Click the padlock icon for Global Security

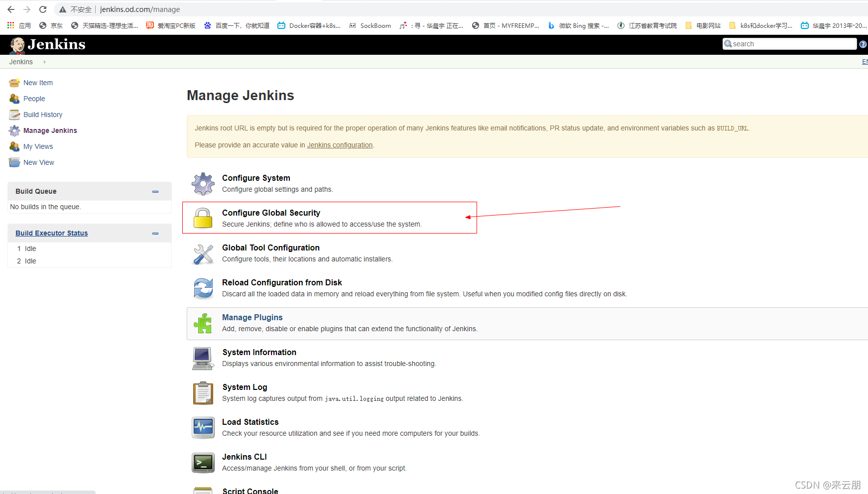203,218
